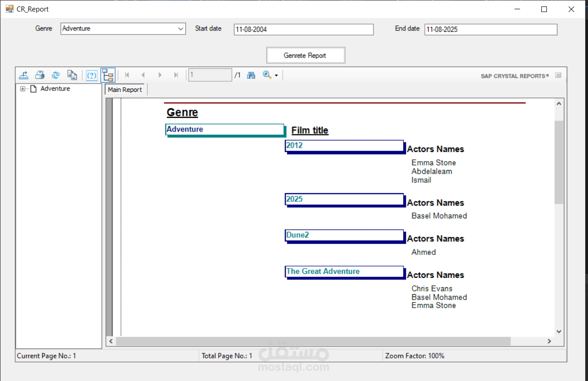Click the horizontal scrollbar thumb

pyautogui.click(x=313, y=341)
